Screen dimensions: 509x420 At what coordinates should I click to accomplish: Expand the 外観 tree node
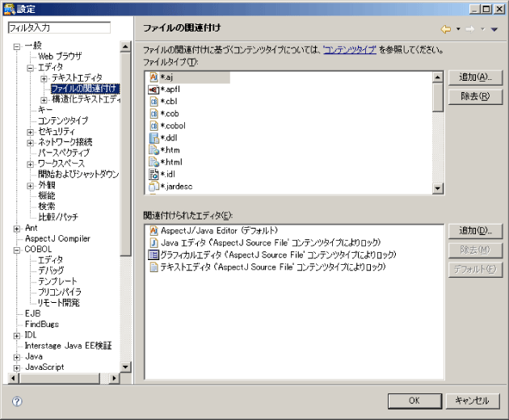click(30, 186)
